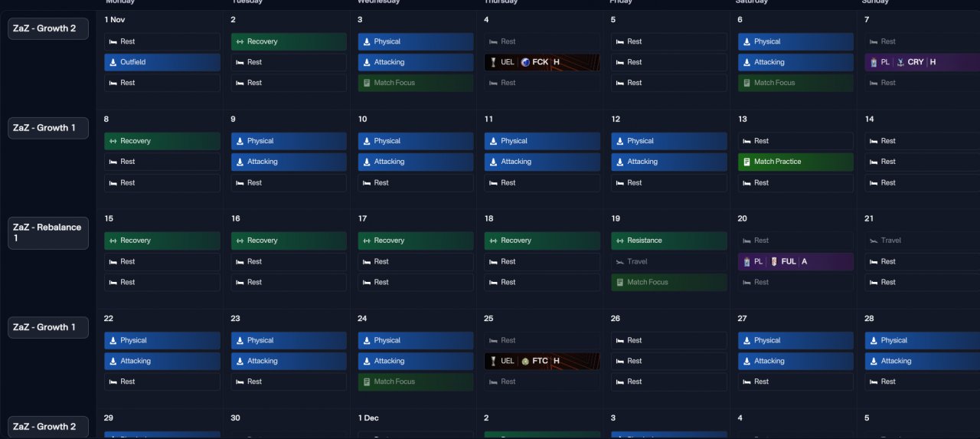Image resolution: width=980 pixels, height=439 pixels.
Task: Open the UEL FTC home match on 25 Nov
Action: point(542,361)
